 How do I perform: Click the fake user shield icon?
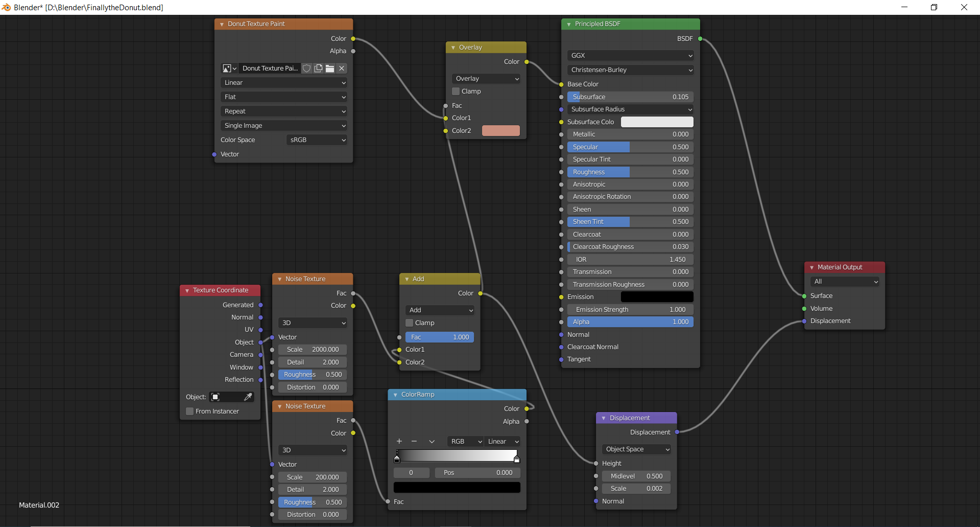coord(306,68)
